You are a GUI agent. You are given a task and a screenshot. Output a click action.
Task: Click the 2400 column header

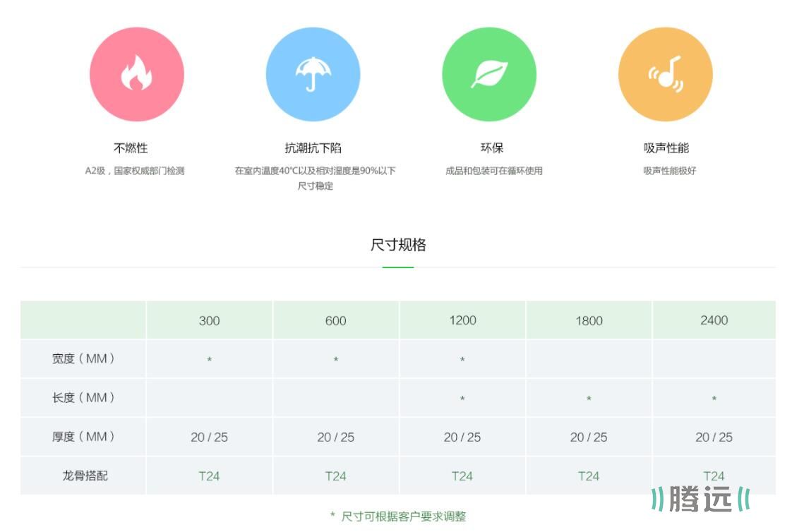714,320
